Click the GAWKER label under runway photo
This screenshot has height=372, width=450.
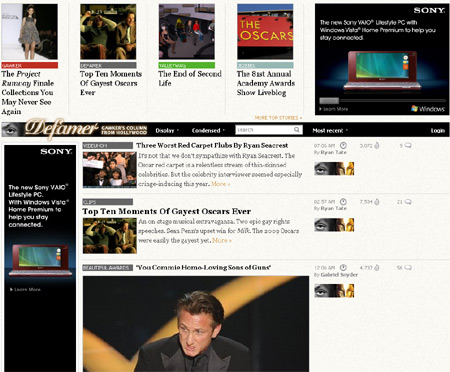tap(29, 65)
